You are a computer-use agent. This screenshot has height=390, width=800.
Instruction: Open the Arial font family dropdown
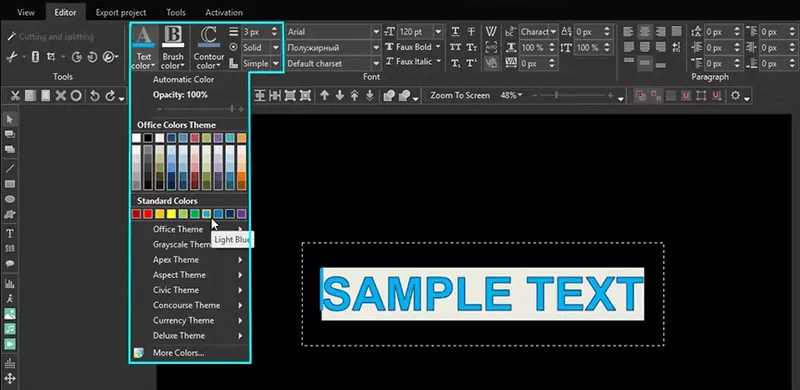click(376, 32)
